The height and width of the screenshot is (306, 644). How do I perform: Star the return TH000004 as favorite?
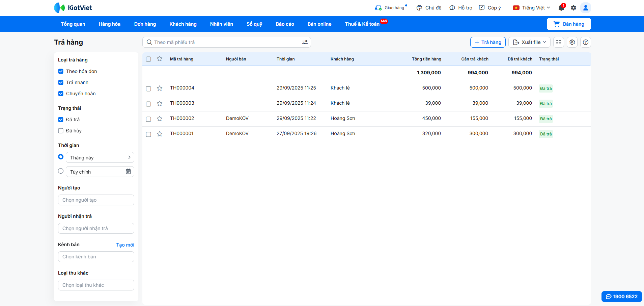click(x=160, y=88)
